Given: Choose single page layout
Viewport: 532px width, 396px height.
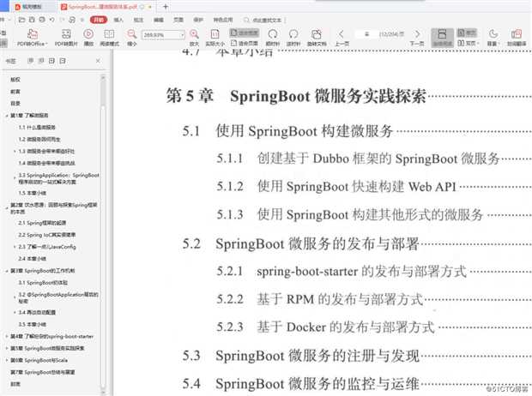Looking at the screenshot, I should [x=467, y=33].
